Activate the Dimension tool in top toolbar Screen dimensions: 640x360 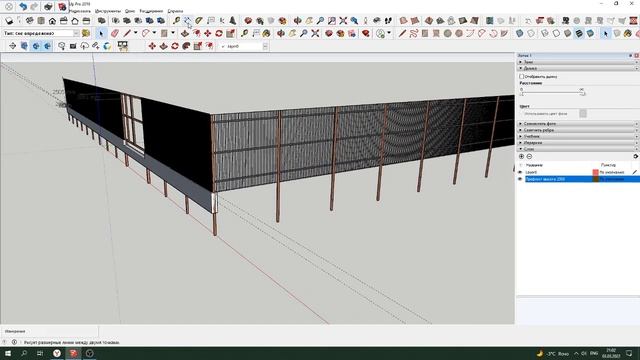pyautogui.click(x=187, y=20)
